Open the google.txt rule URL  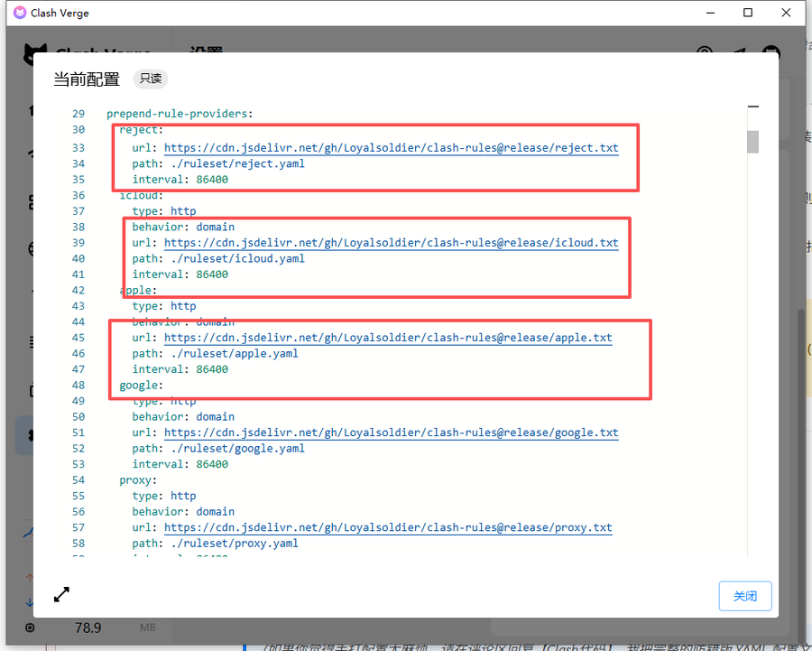pos(391,432)
